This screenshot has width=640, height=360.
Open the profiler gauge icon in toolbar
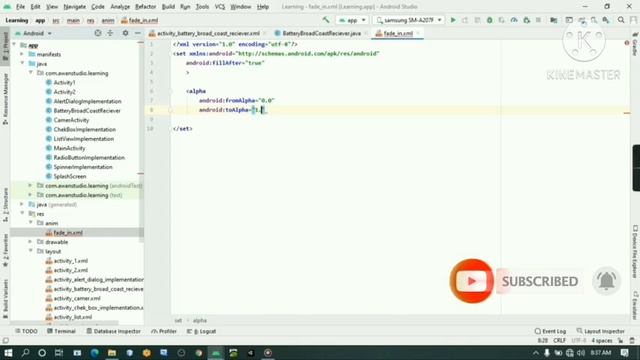(514, 20)
